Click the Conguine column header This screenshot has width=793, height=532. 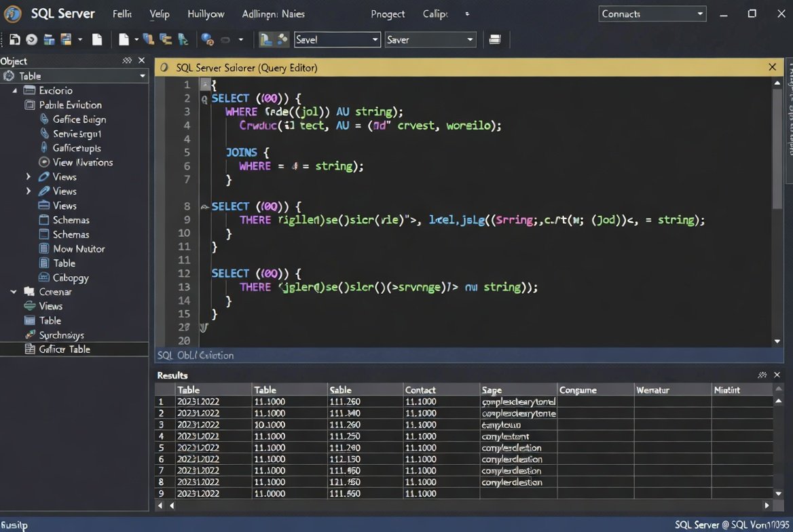click(x=595, y=389)
